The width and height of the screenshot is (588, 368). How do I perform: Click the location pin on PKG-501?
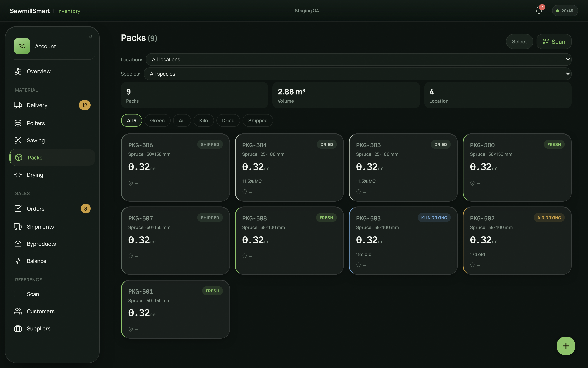pos(131,329)
